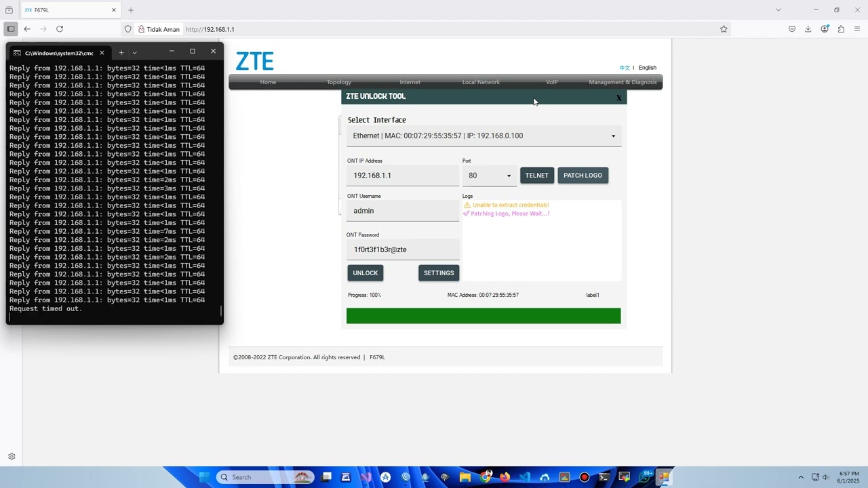868x488 pixels.
Task: Open the Internet menu
Action: tap(410, 82)
